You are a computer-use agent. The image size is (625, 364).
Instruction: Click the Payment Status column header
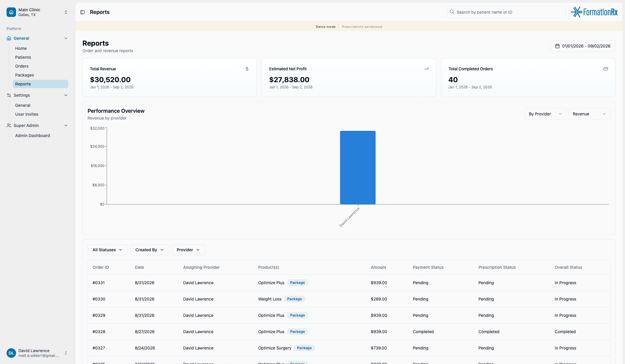428,267
